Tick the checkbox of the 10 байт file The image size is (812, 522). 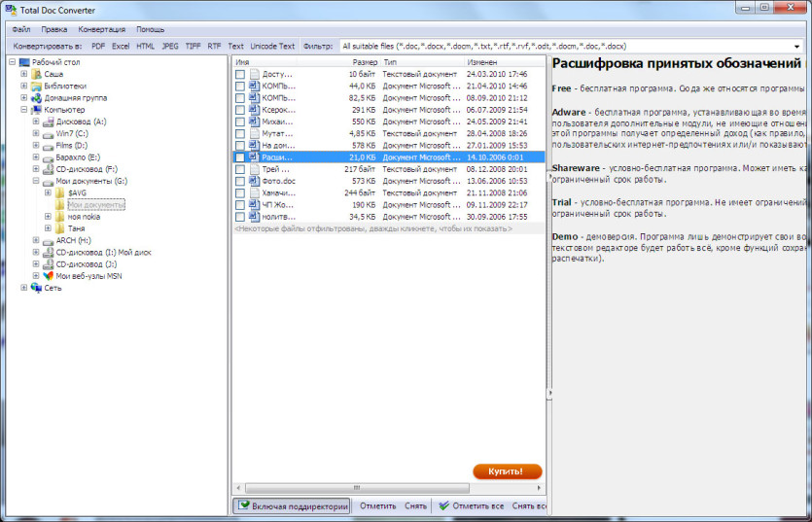240,75
